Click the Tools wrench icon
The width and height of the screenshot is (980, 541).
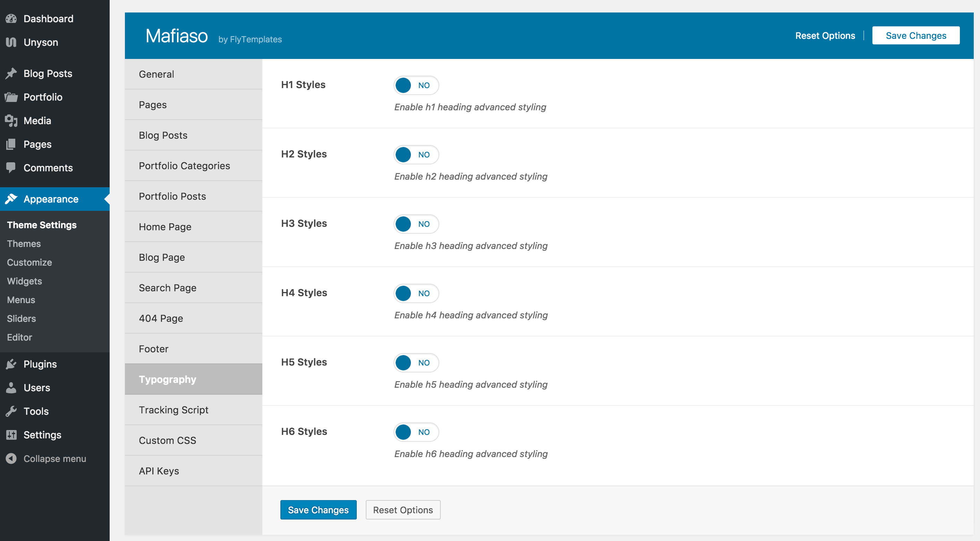click(11, 411)
